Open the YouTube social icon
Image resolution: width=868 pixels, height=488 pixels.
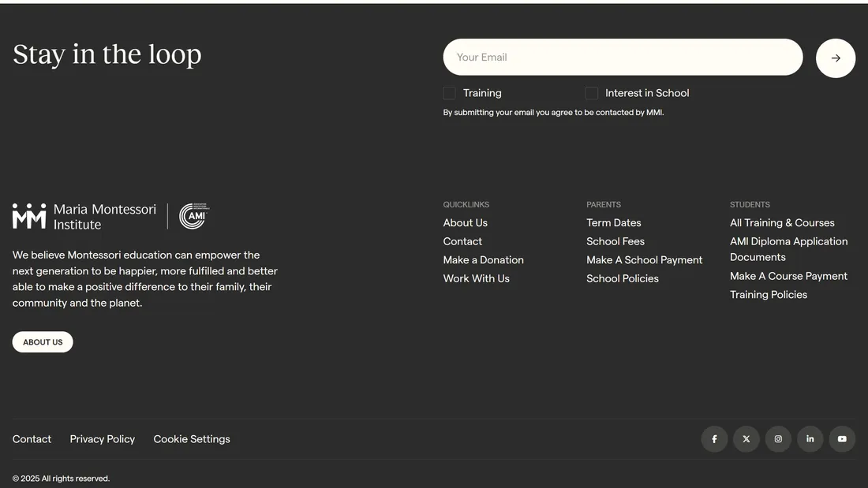[x=842, y=439]
